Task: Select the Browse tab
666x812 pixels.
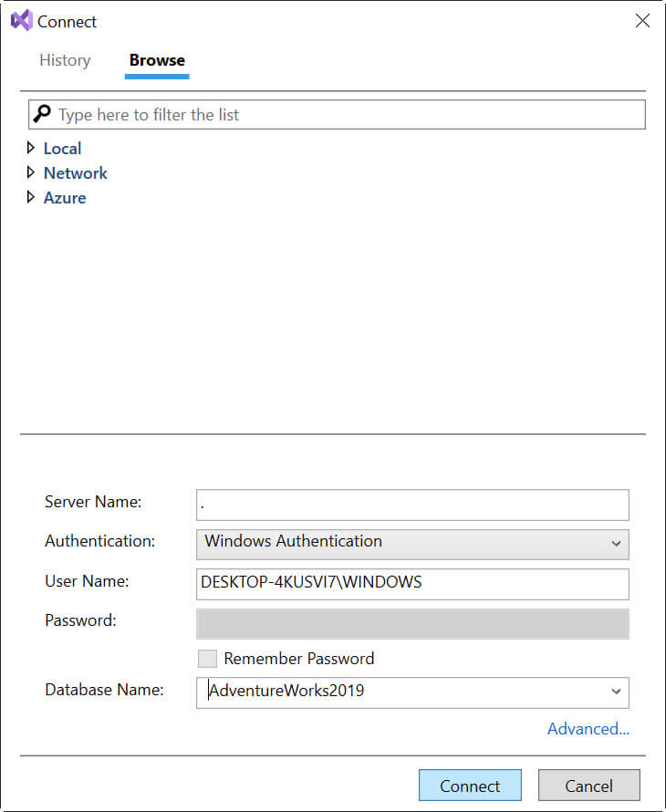Action: click(x=157, y=60)
